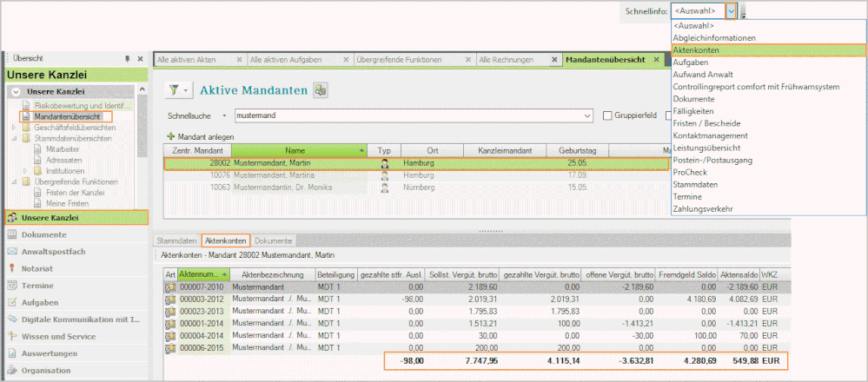Pin the Übersicht panel
The width and height of the screenshot is (868, 382).
127,58
